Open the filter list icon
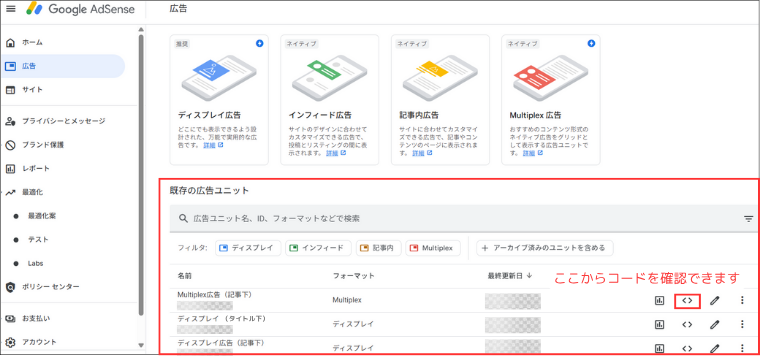Screen dimensions: 760x364 749,219
